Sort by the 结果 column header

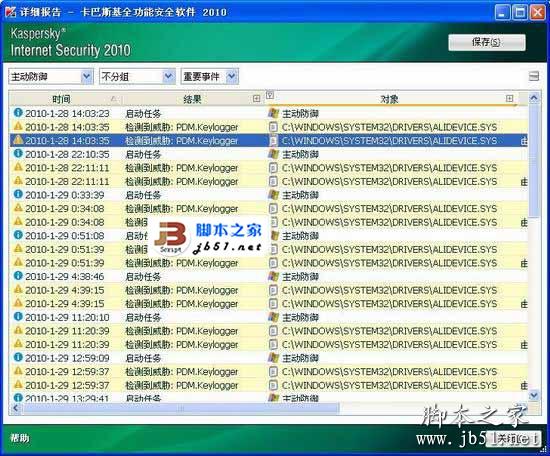tap(192, 99)
